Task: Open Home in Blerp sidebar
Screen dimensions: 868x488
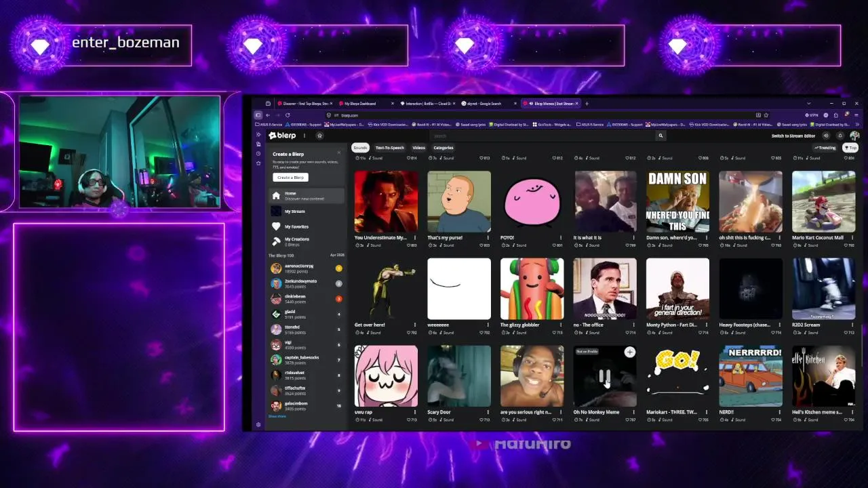Action: (307, 196)
